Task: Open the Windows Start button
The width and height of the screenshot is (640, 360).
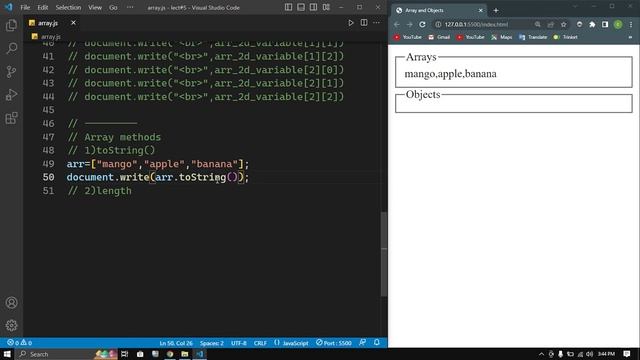Action: coord(7,354)
